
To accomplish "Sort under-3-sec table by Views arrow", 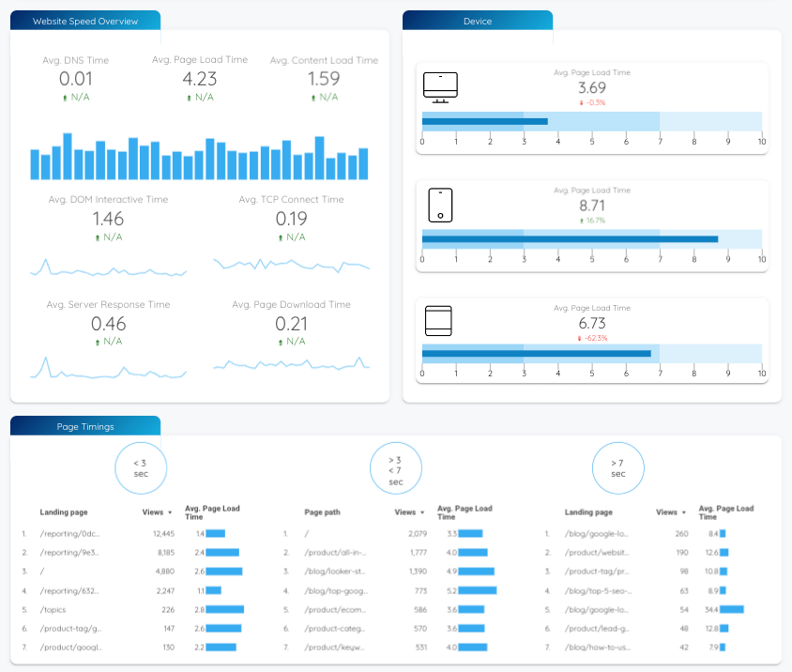I will click(x=170, y=512).
